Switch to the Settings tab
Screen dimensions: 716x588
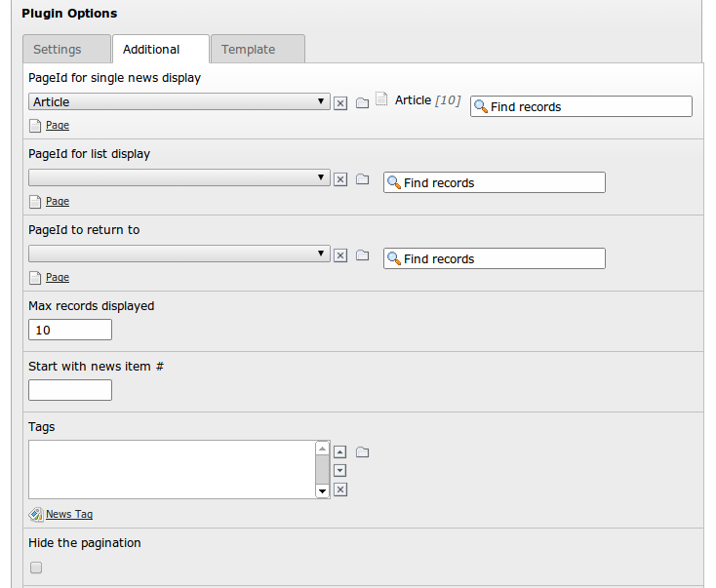pos(66,49)
